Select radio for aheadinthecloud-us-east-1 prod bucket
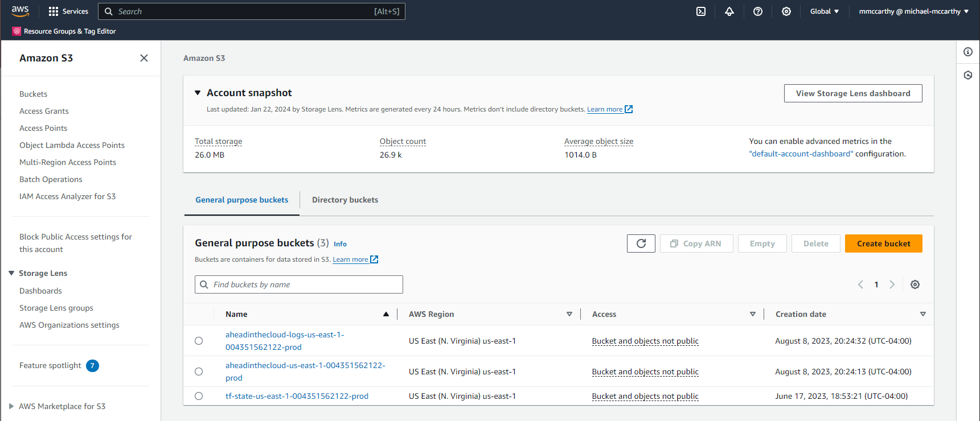 199,372
